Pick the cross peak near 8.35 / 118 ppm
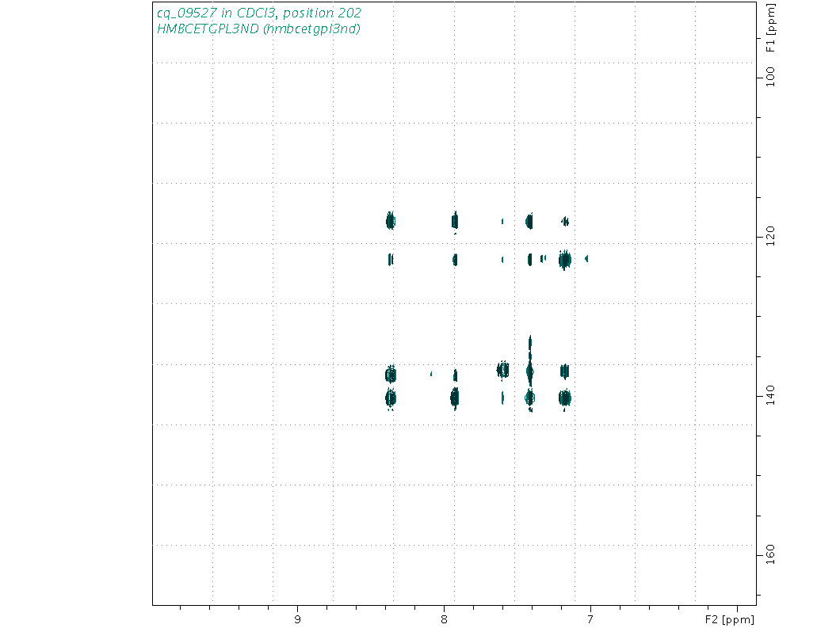The width and height of the screenshot is (840, 628). click(x=391, y=221)
